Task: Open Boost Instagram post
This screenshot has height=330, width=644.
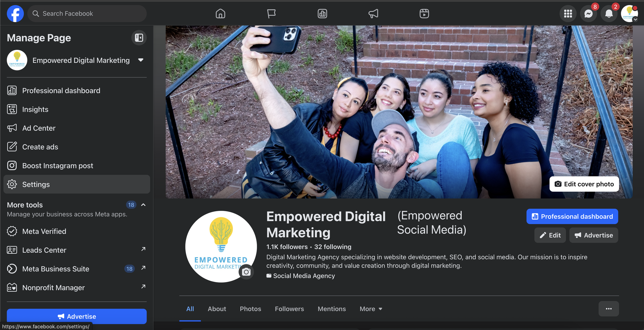Action: (57, 165)
